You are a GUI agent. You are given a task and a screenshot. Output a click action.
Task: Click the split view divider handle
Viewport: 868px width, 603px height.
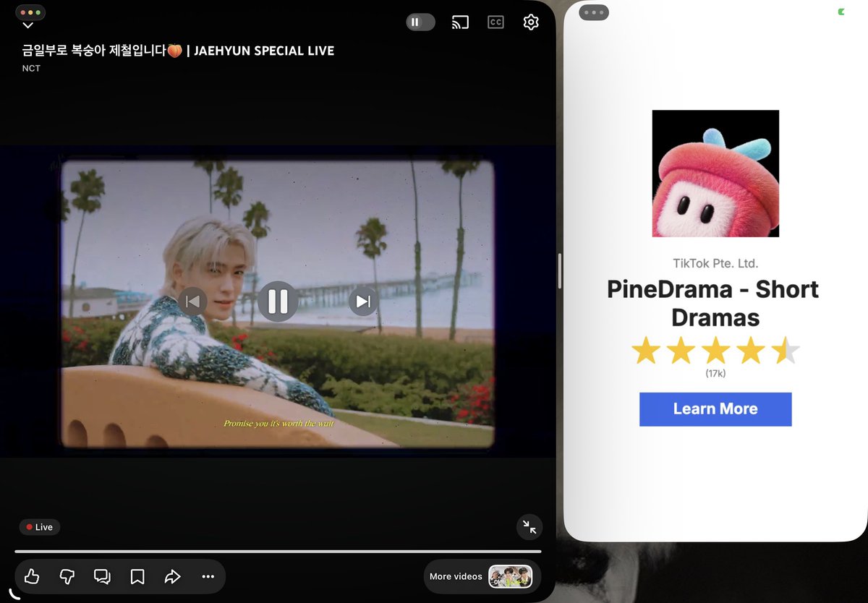tap(560, 273)
